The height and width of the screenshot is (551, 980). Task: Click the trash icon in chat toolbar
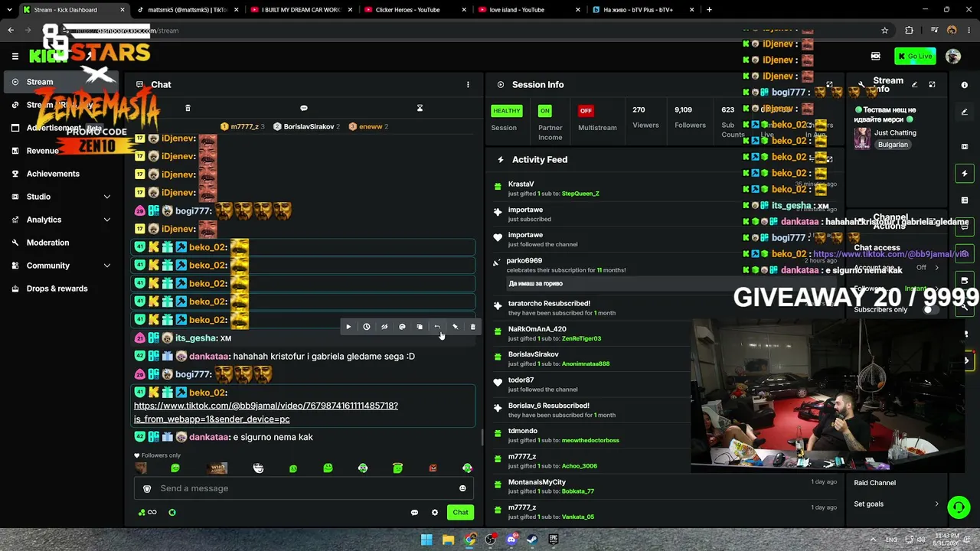click(x=188, y=108)
